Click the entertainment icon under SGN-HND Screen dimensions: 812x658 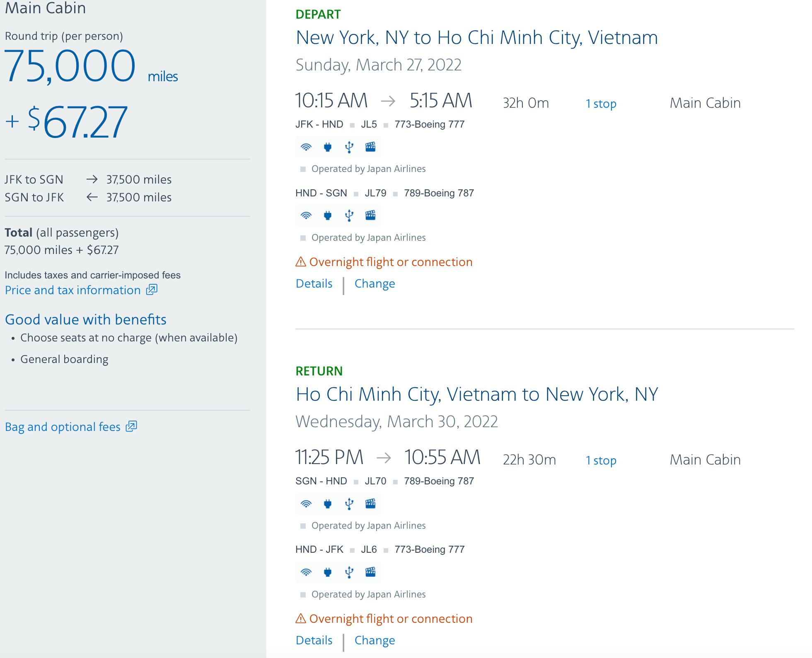pyautogui.click(x=371, y=504)
